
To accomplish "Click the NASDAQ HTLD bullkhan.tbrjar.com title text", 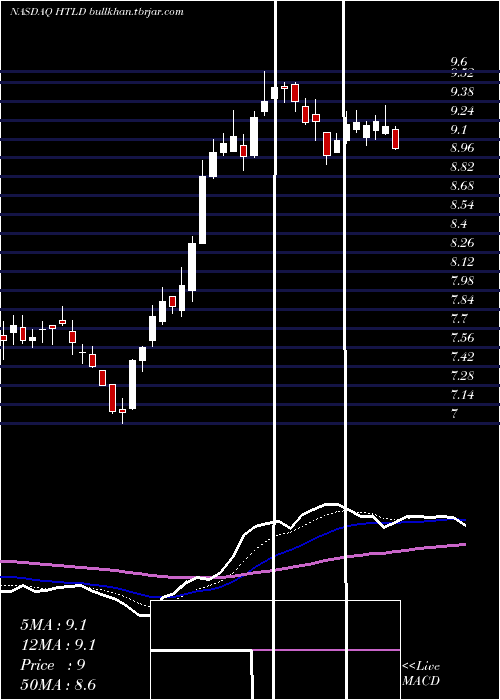I will point(96,12).
